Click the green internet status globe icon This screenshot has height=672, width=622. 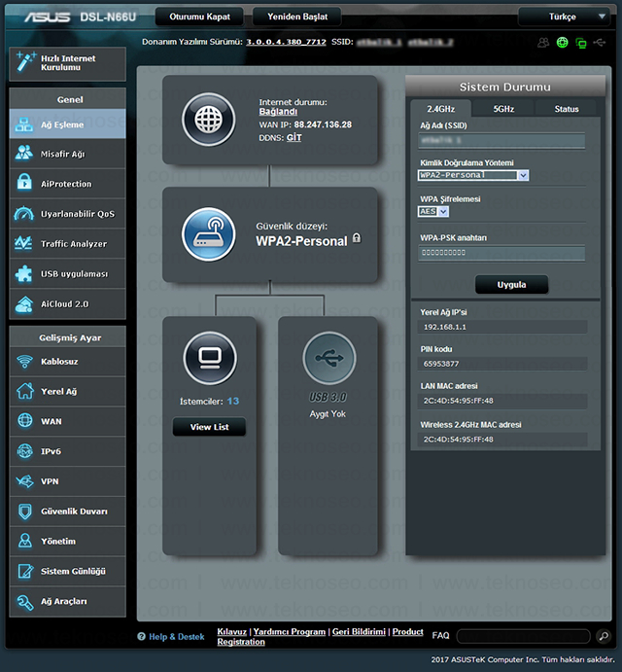click(562, 43)
